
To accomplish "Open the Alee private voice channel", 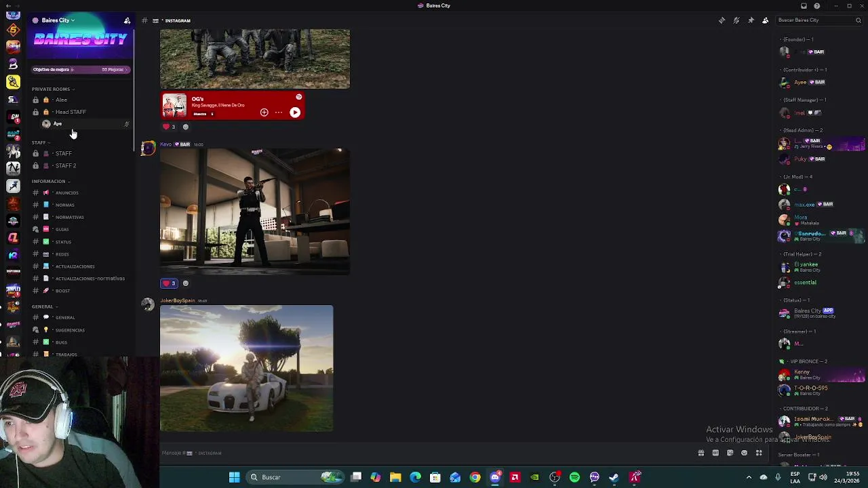I will click(80, 100).
